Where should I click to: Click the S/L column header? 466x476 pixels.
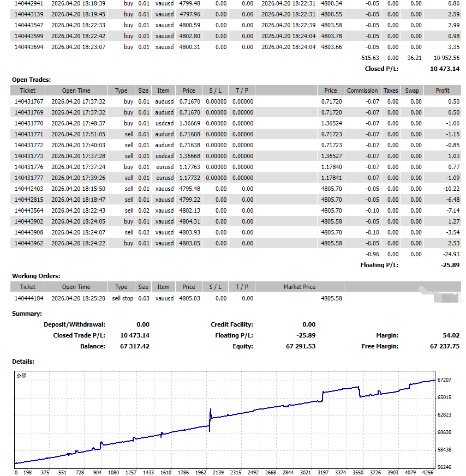215,91
